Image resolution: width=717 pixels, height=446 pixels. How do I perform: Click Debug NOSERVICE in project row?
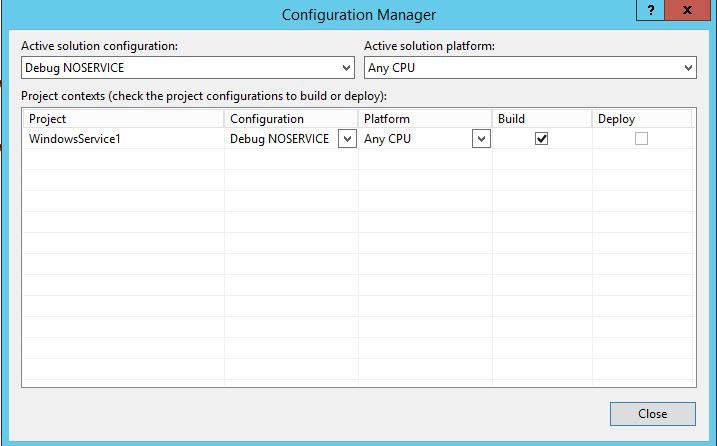coord(279,139)
